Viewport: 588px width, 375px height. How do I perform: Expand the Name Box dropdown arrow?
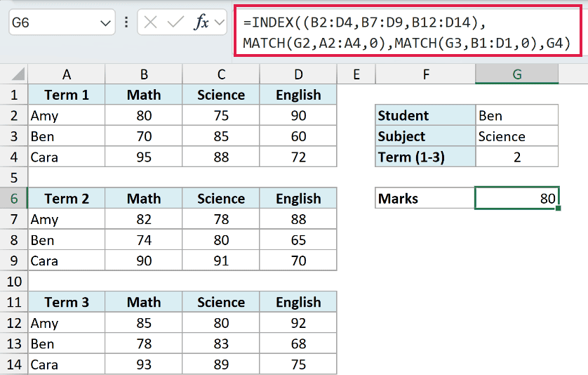105,23
